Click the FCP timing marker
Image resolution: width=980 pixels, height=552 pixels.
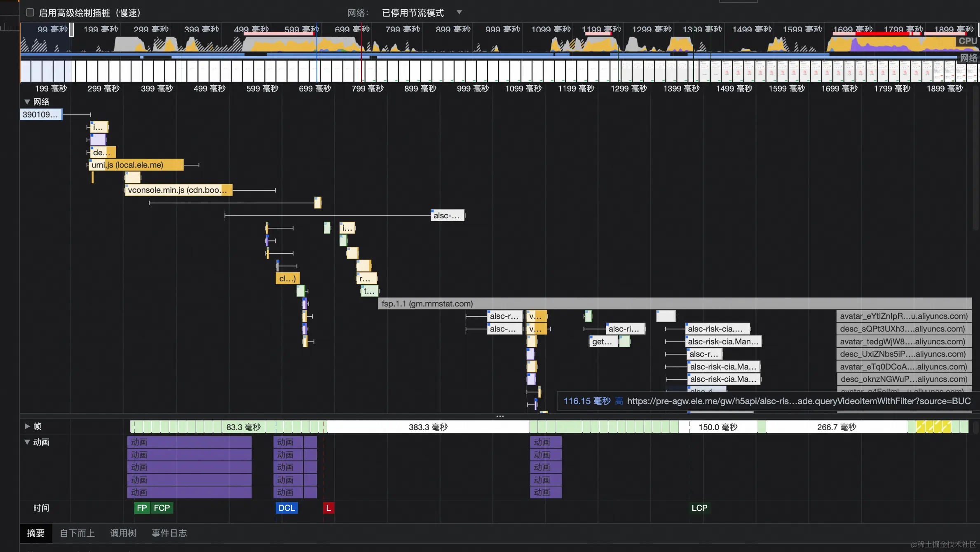point(162,508)
